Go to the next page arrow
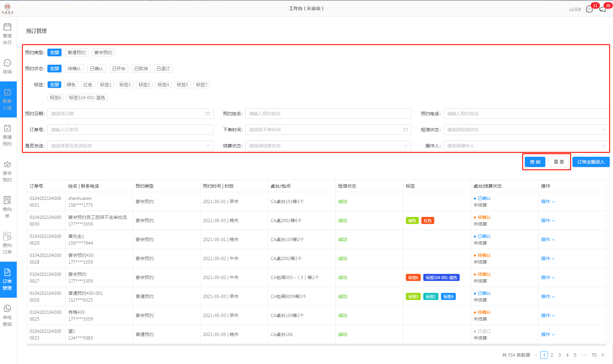This screenshot has height=364, width=613. click(603, 355)
